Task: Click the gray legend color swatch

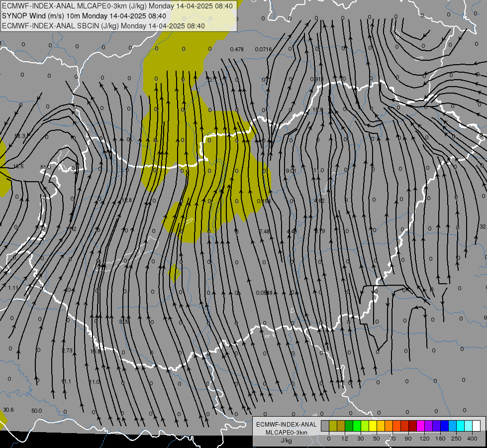Action: (325, 426)
